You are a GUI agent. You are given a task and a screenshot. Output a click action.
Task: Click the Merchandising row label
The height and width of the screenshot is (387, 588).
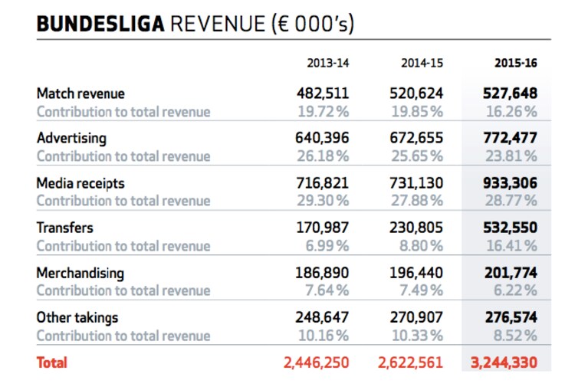point(80,273)
